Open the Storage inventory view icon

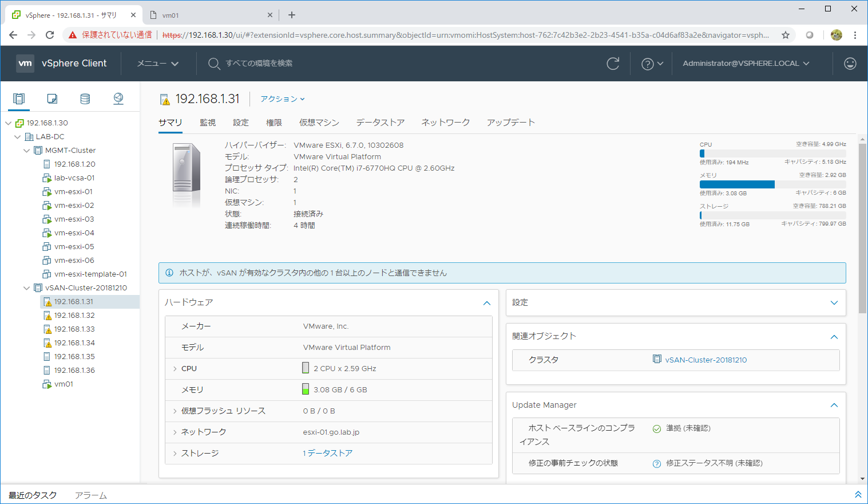coord(85,99)
